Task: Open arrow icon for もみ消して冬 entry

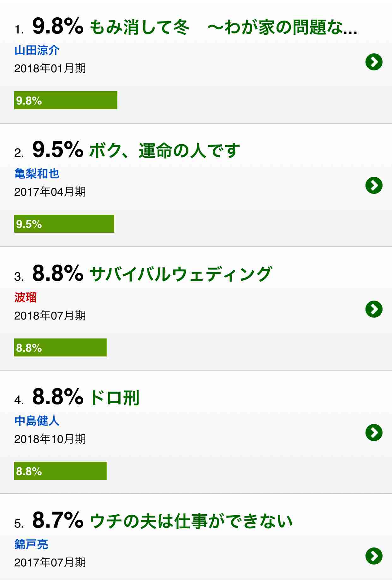Action: [374, 62]
